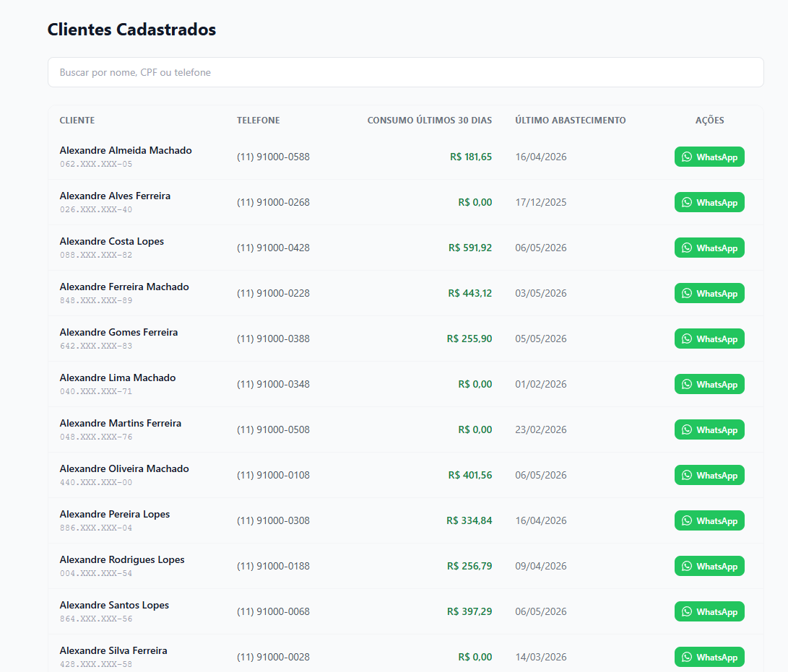Click the CLIENTE column header
This screenshot has width=788, height=672.
(x=77, y=120)
